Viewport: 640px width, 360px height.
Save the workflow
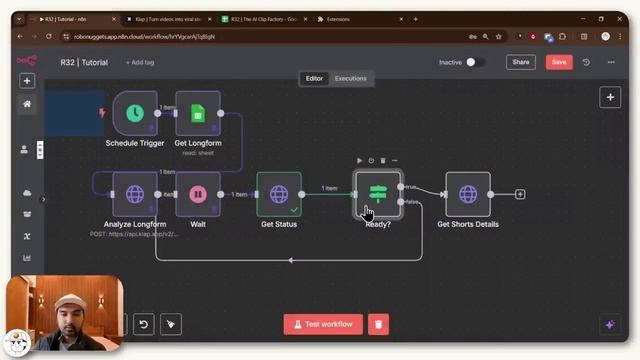pos(559,62)
